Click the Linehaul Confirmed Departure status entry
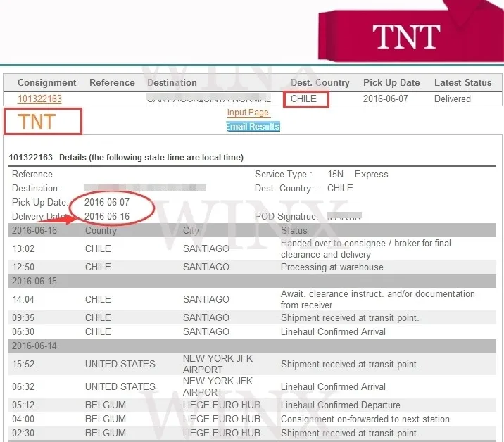 pyautogui.click(x=340, y=405)
